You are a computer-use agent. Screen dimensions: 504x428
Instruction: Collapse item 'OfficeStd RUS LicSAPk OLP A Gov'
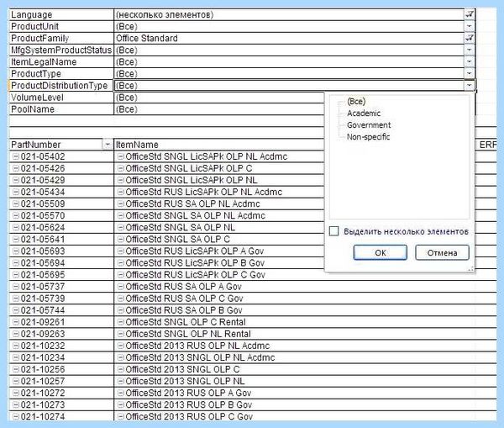[x=120, y=251]
